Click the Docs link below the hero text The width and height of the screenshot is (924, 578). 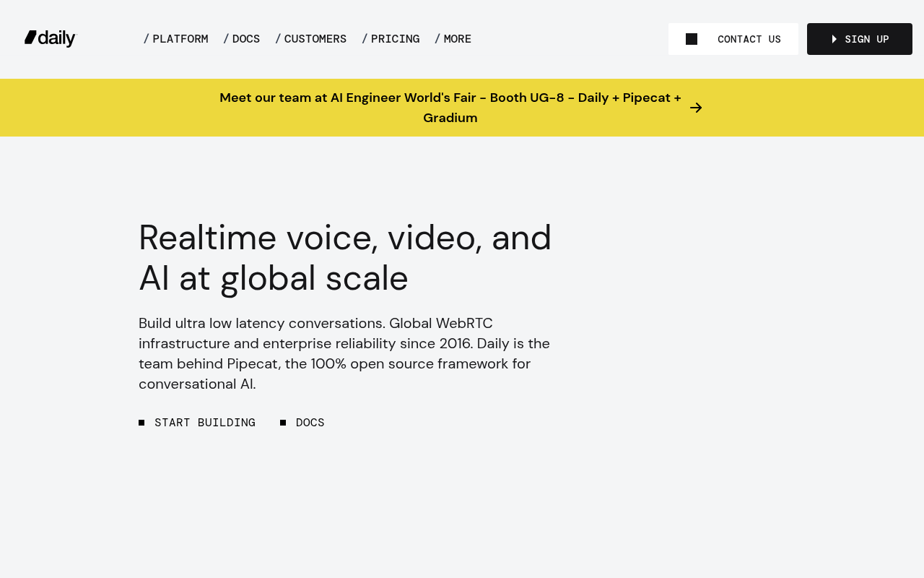(x=302, y=423)
